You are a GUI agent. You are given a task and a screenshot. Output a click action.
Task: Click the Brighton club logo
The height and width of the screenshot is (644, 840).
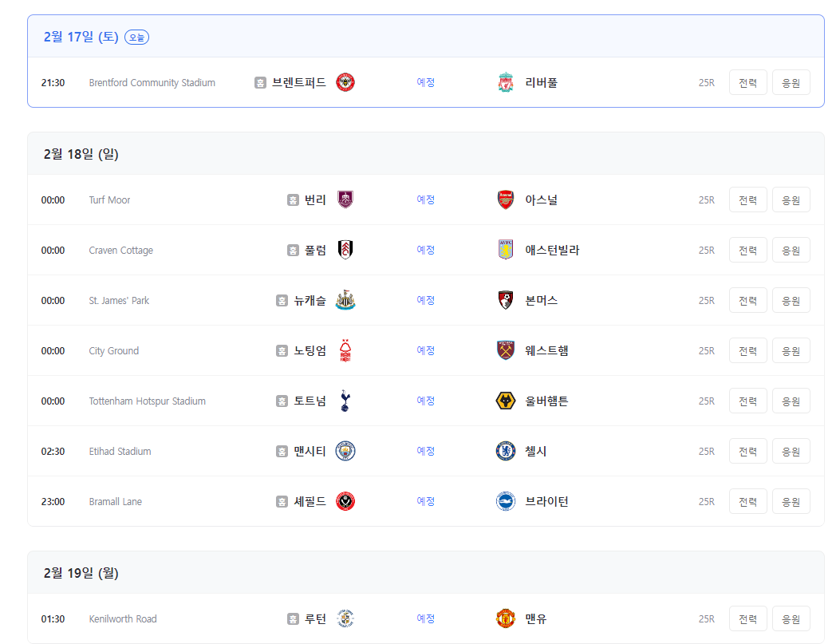pos(505,501)
